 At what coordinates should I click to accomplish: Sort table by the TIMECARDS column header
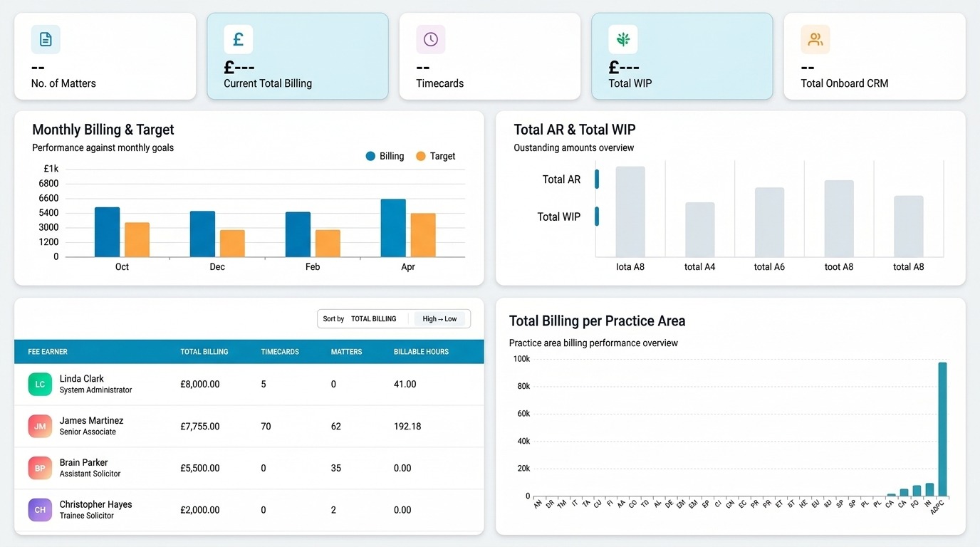(280, 352)
